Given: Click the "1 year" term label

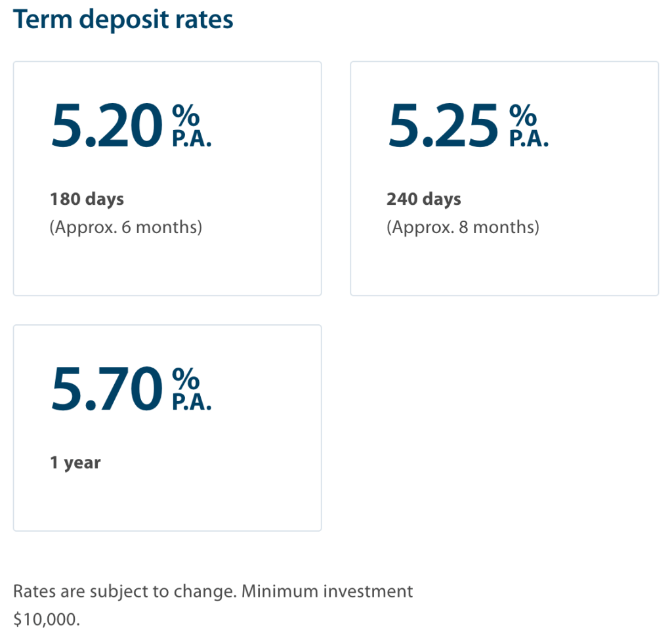Looking at the screenshot, I should click(75, 462).
